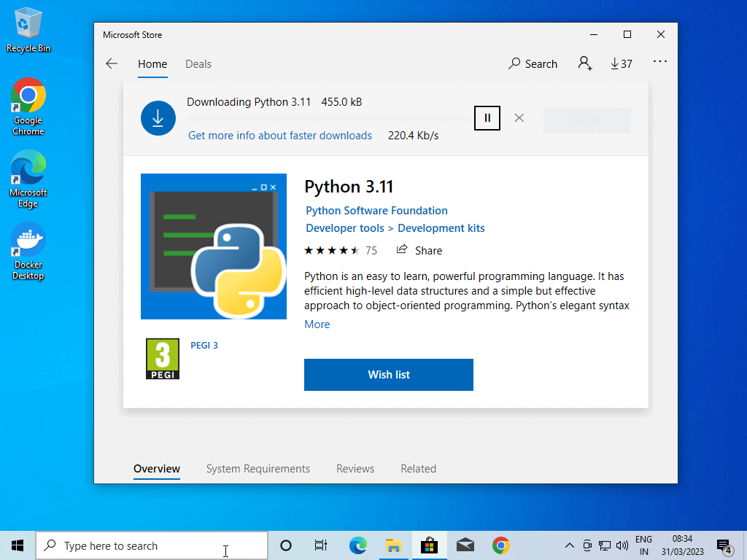Click the sign-in account icon
Image resolution: width=747 pixels, height=560 pixels.
(584, 63)
